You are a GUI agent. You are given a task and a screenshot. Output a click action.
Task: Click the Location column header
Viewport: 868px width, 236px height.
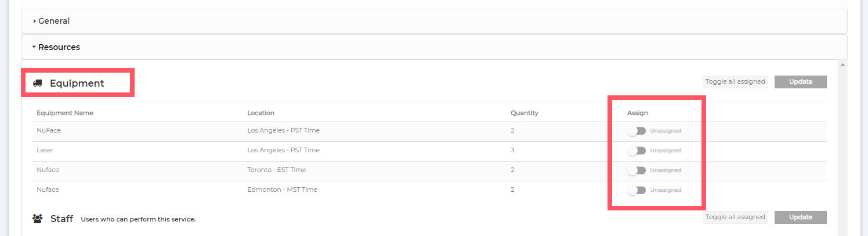261,113
